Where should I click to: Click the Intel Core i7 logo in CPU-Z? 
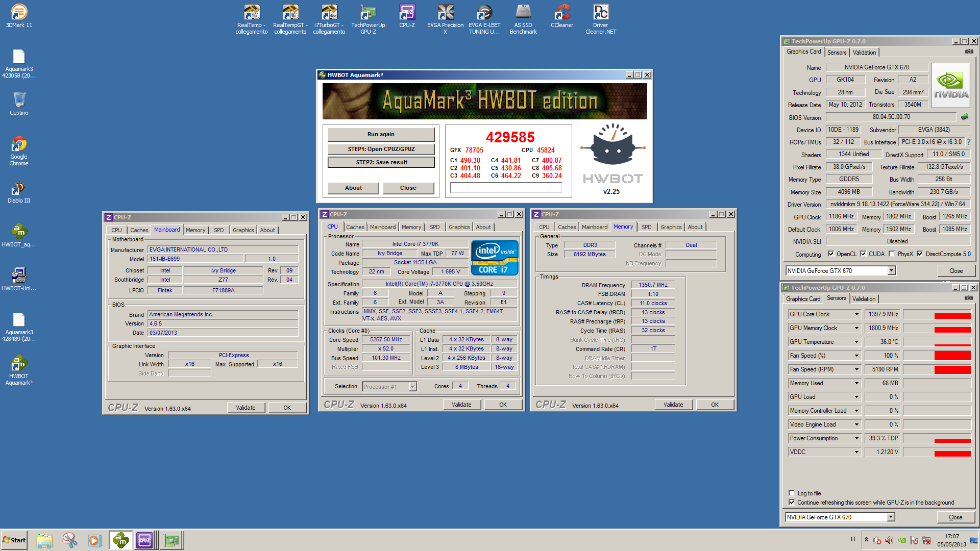494,258
